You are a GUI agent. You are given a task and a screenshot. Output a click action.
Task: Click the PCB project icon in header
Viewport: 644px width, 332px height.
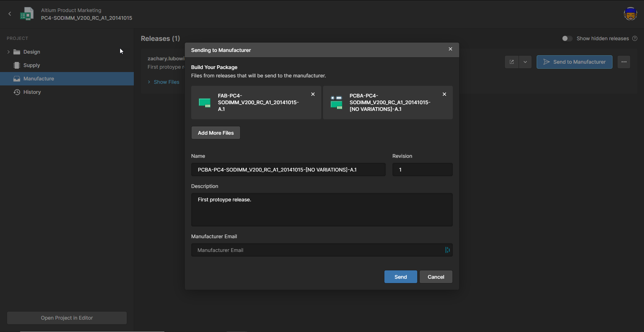(x=27, y=14)
